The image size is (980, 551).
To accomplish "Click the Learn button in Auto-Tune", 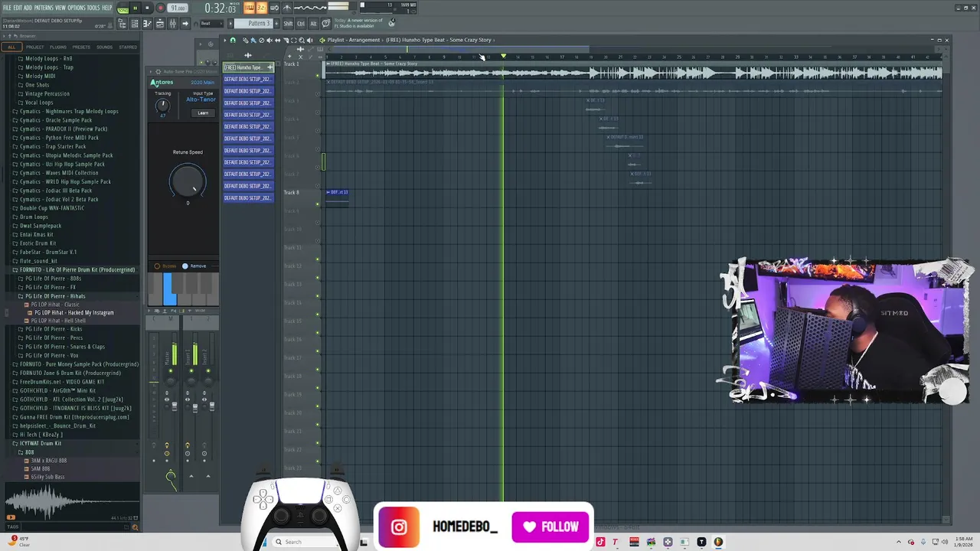I will click(203, 113).
